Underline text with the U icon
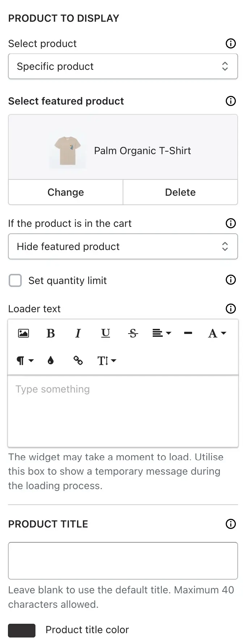The height and width of the screenshot is (644, 246). (x=106, y=333)
